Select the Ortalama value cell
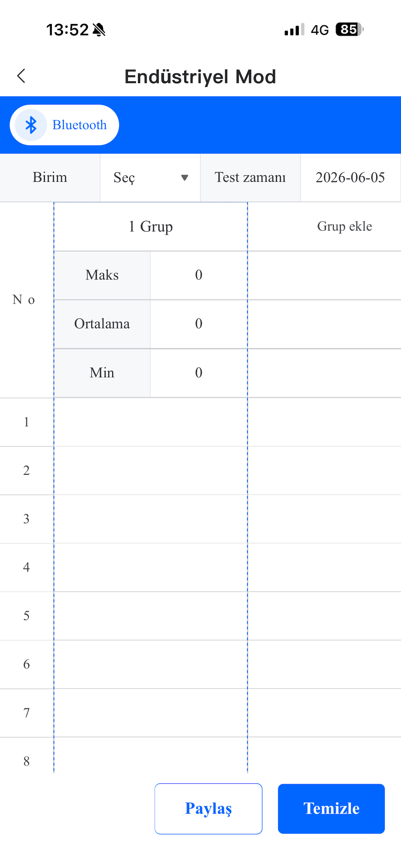 199,324
